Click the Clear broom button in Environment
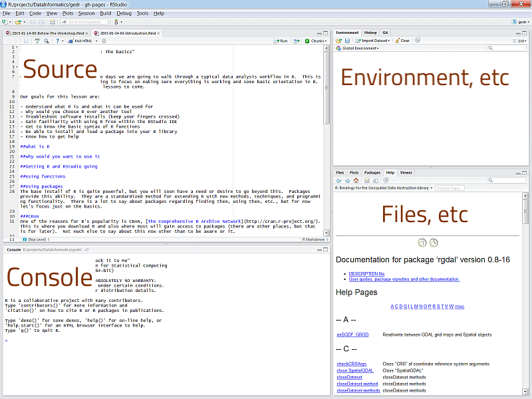The image size is (532, 399). 402,41
